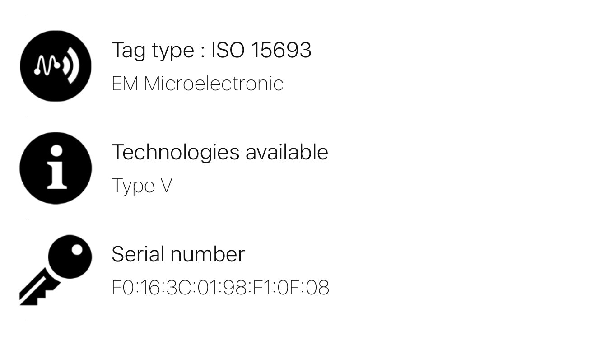
Task: Select the "Type V" technology value
Action: tap(142, 186)
